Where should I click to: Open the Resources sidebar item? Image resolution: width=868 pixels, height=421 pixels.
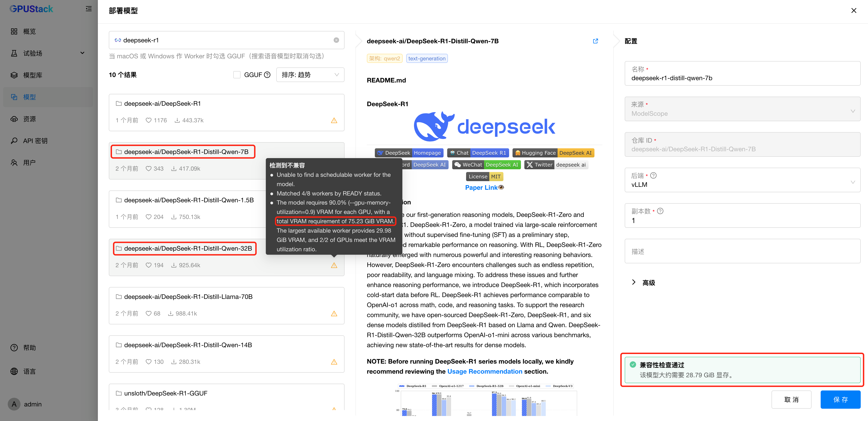(29, 119)
